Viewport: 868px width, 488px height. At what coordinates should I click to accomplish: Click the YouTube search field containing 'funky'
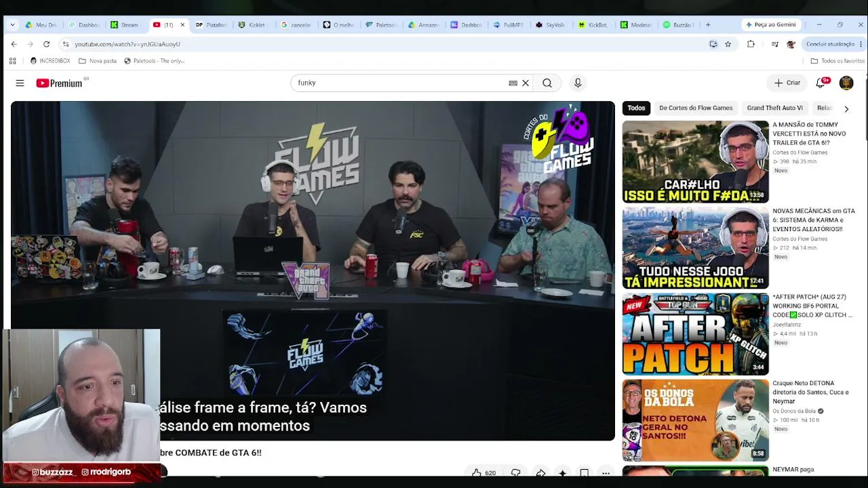(x=401, y=83)
